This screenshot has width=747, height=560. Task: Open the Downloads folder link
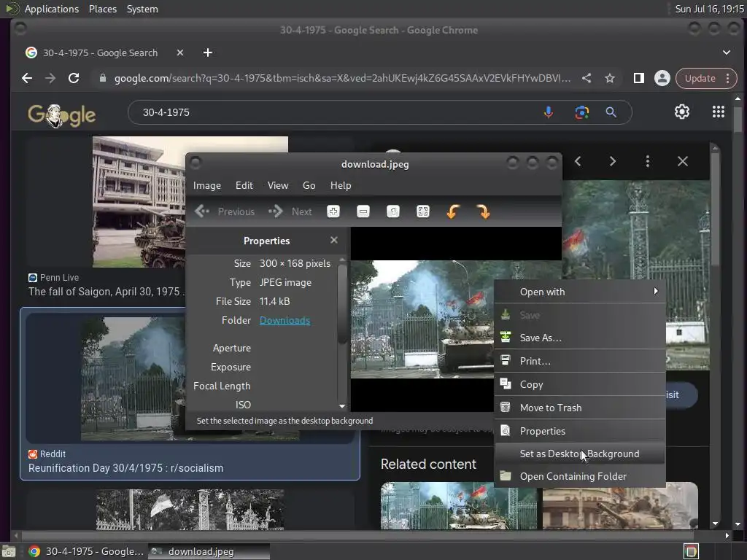pos(285,320)
